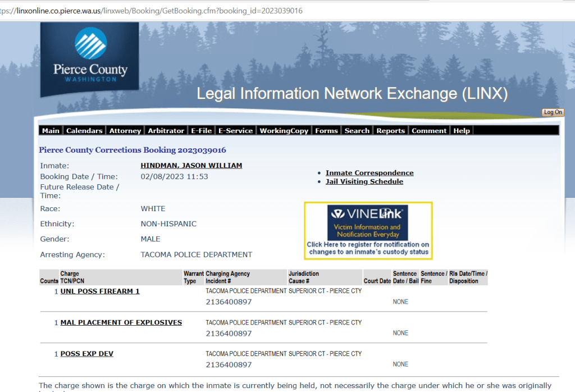This screenshot has height=392, width=575.
Task: Click the Forms menu item
Action: pyautogui.click(x=326, y=130)
